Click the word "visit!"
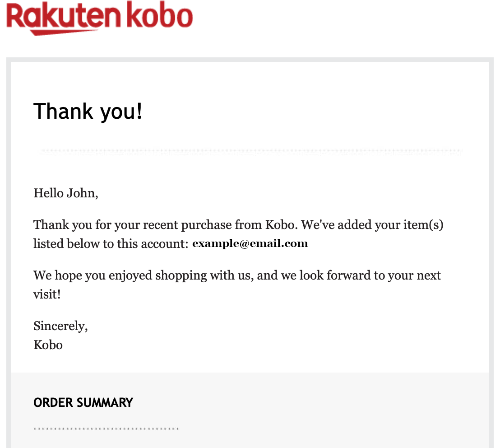Image resolution: width=500 pixels, height=448 pixels. pos(47,294)
